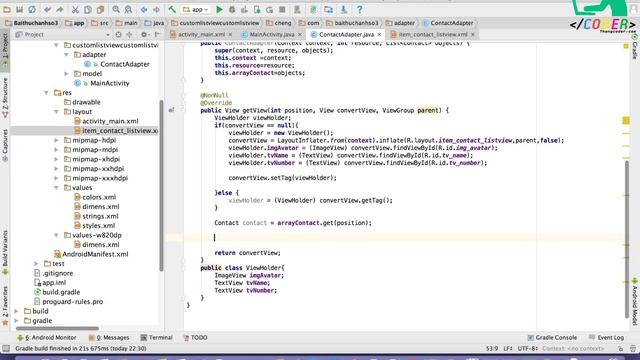Toggle the Gradle tool window on right edge
640x360 pixels.
(x=635, y=47)
